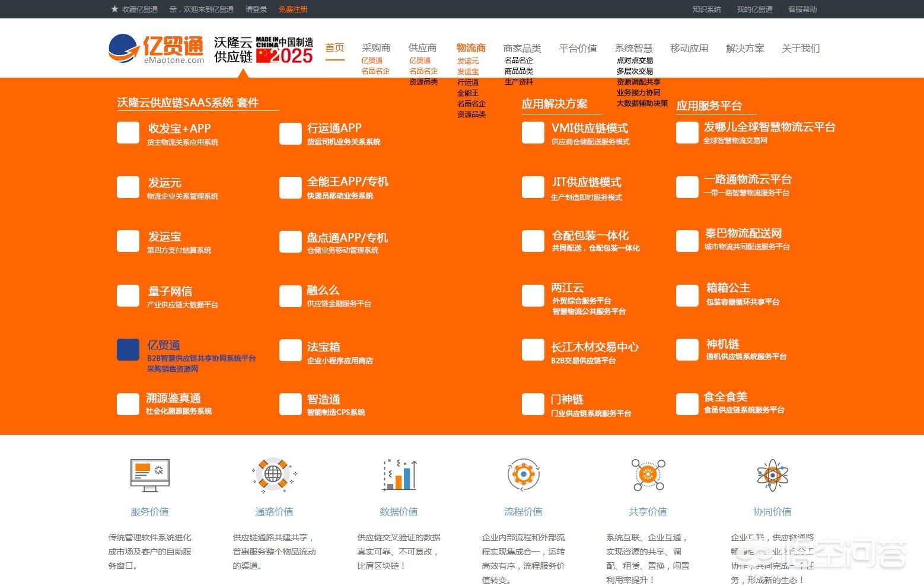Click the 长江木材交易中心 icon box
Image resolution: width=924 pixels, height=586 pixels.
click(x=533, y=350)
